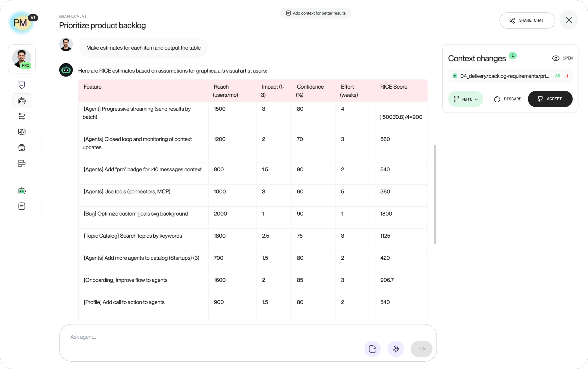Click Add context for better results
The height and width of the screenshot is (369, 588).
(316, 13)
